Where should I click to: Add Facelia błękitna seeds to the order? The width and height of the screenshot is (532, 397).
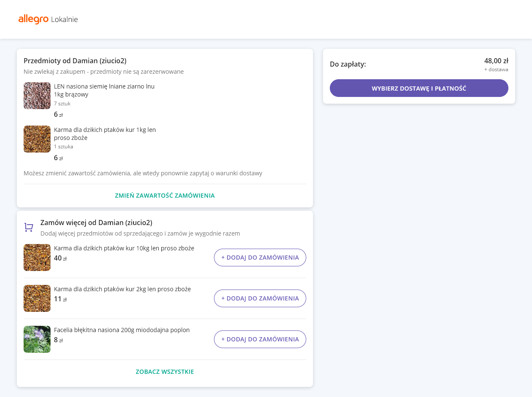pos(260,339)
